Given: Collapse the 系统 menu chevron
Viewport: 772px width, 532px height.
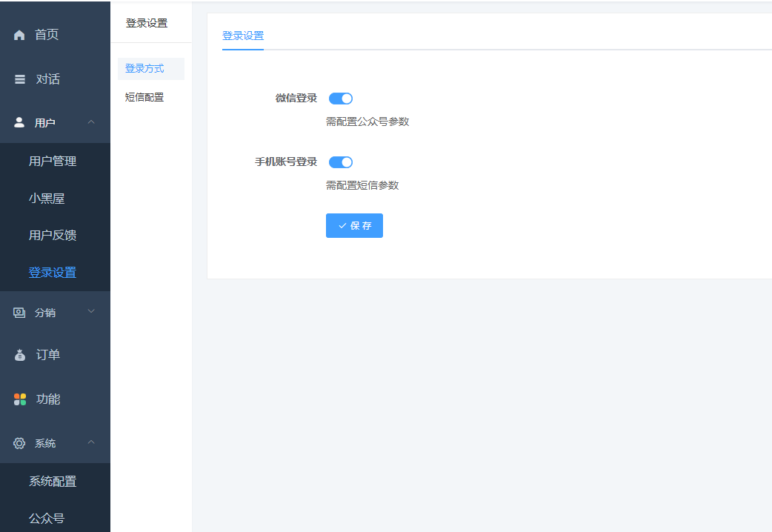Looking at the screenshot, I should pyautogui.click(x=91, y=442).
